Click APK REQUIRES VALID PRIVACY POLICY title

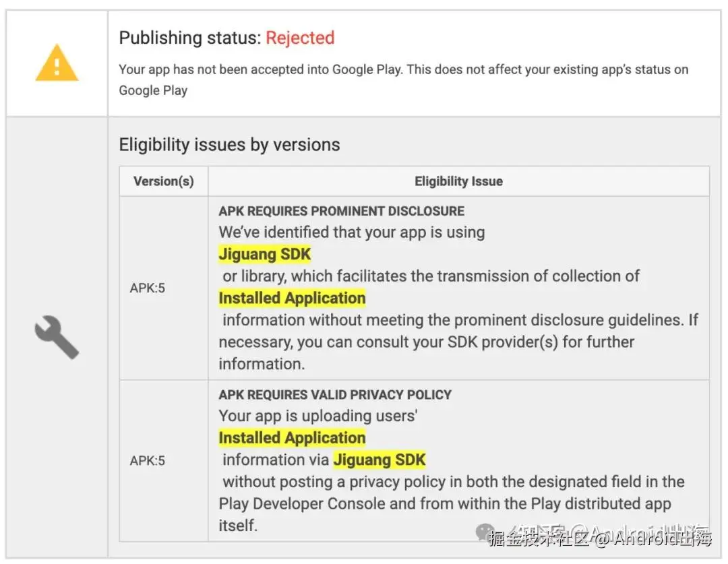coord(335,395)
